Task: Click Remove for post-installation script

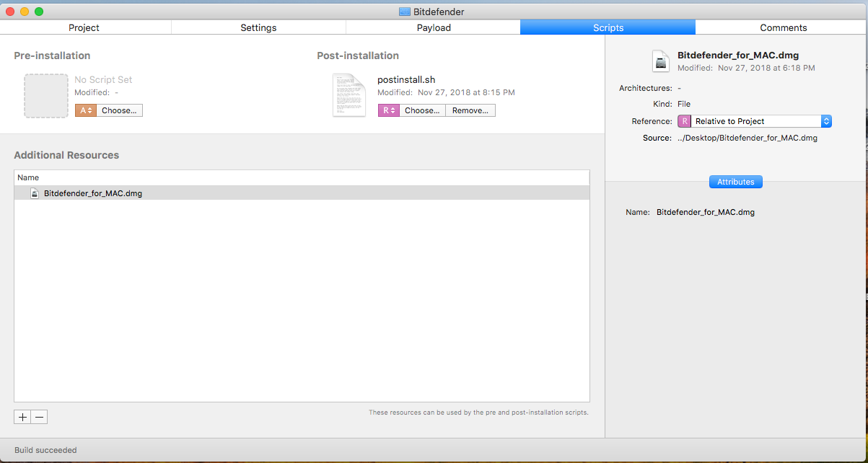Action: tap(470, 110)
